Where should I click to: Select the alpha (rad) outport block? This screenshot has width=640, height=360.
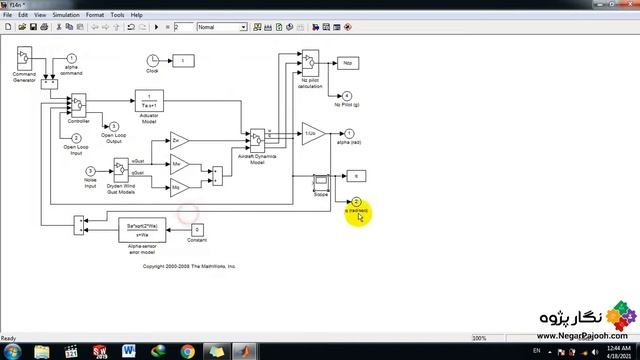tap(349, 133)
